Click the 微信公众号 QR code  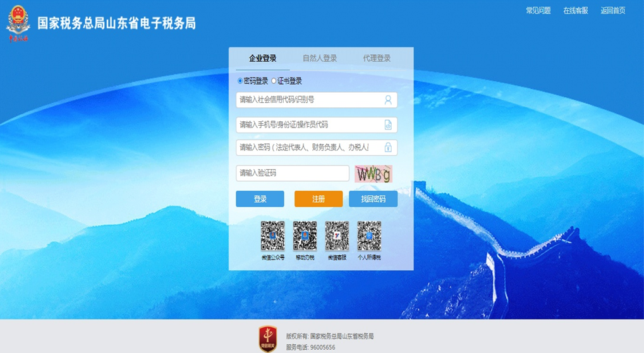pos(273,236)
